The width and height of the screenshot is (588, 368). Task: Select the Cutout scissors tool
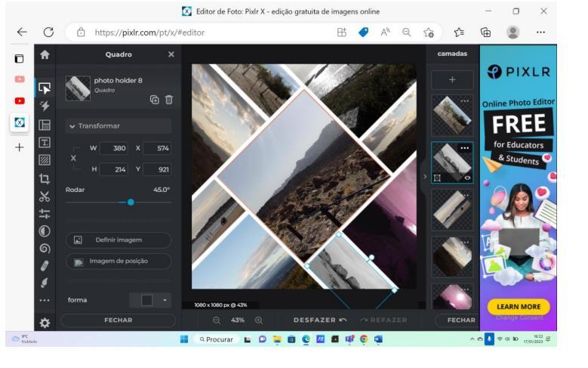[x=44, y=196]
